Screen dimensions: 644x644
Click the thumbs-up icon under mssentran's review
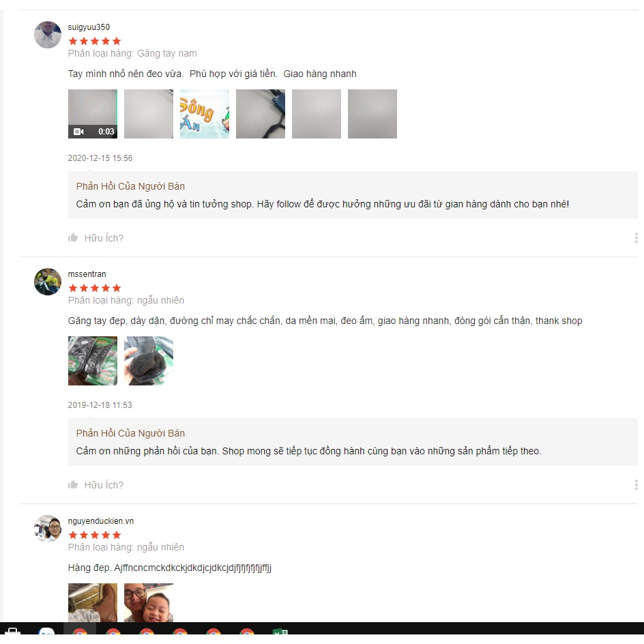73,484
